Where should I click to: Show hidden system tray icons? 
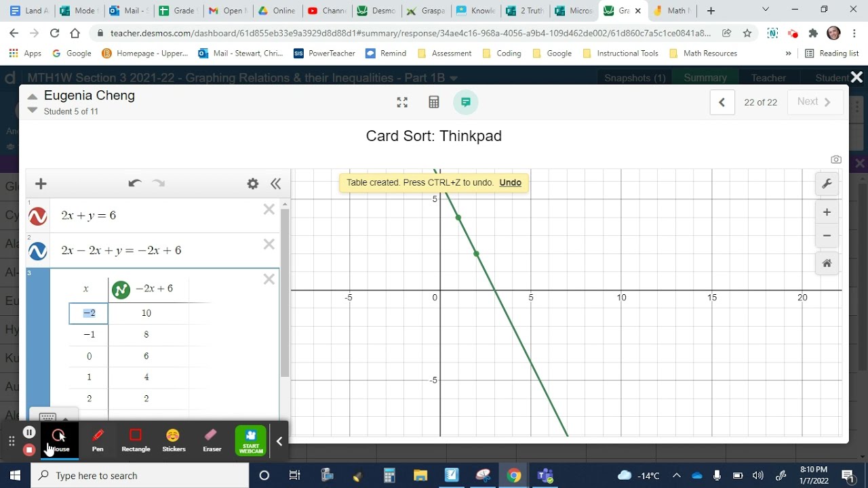coord(676,475)
